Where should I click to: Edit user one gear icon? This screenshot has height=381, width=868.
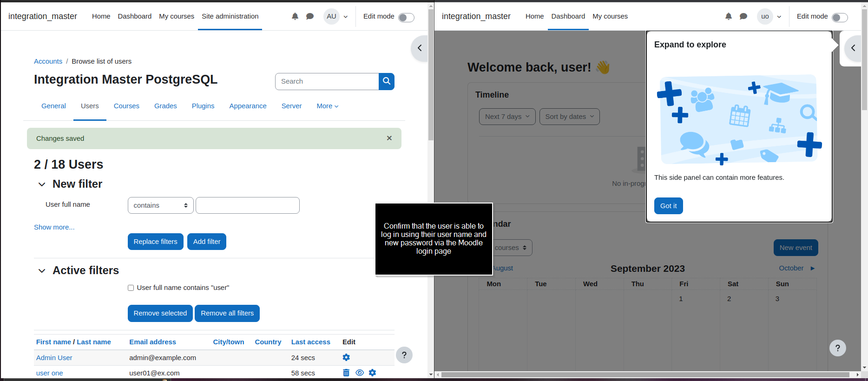point(372,373)
